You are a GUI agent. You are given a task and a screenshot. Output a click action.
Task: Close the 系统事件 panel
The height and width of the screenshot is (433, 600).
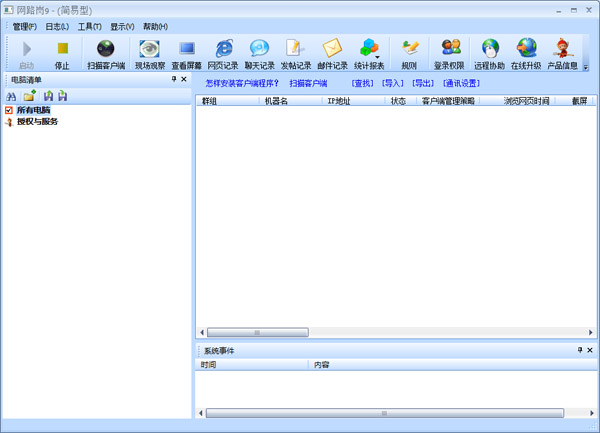(590, 350)
